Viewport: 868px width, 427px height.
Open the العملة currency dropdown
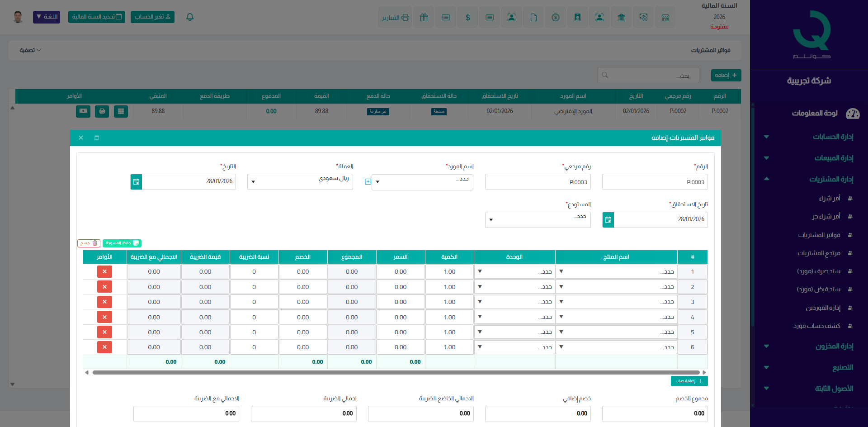pyautogui.click(x=300, y=182)
